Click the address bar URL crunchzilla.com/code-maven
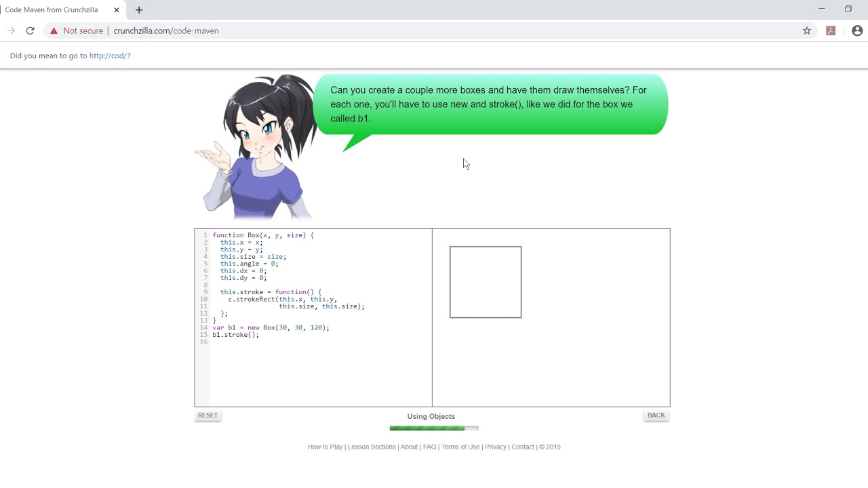 166,30
